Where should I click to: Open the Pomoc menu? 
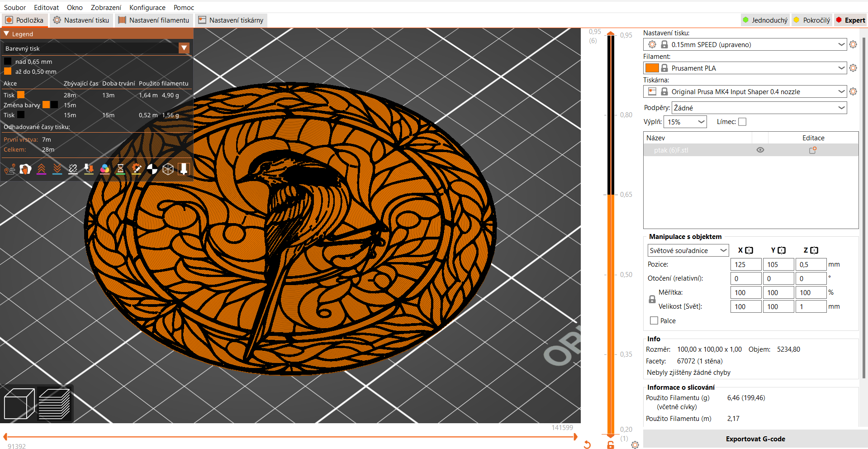tap(184, 7)
